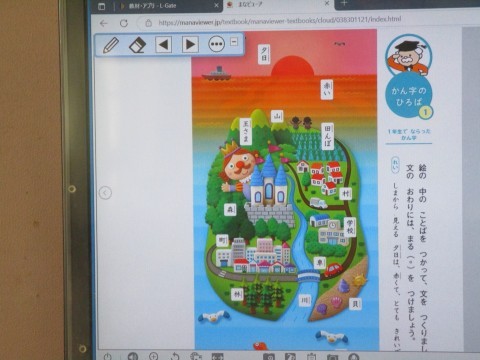Click the undo rotate arrow at bottom
The height and width of the screenshot is (360, 480).
pos(175,356)
